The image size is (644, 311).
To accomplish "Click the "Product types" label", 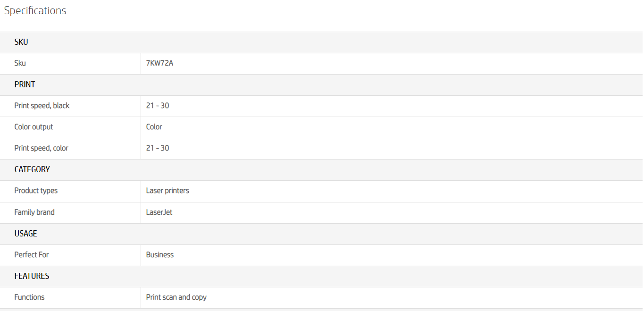I will coord(36,191).
